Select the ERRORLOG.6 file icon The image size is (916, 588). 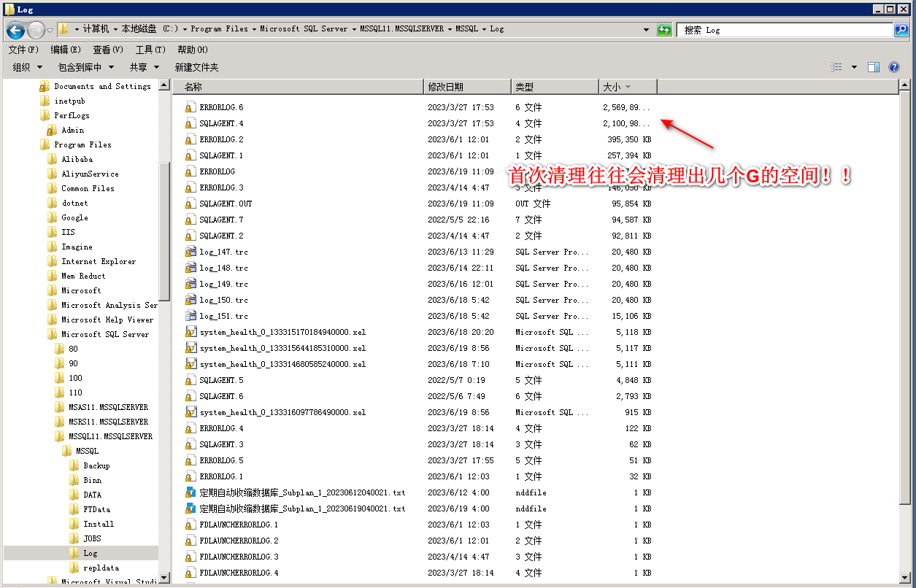[191, 107]
